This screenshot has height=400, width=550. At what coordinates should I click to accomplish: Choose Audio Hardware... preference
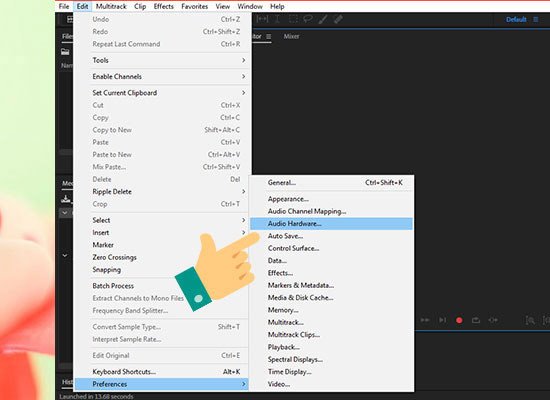[331, 224]
